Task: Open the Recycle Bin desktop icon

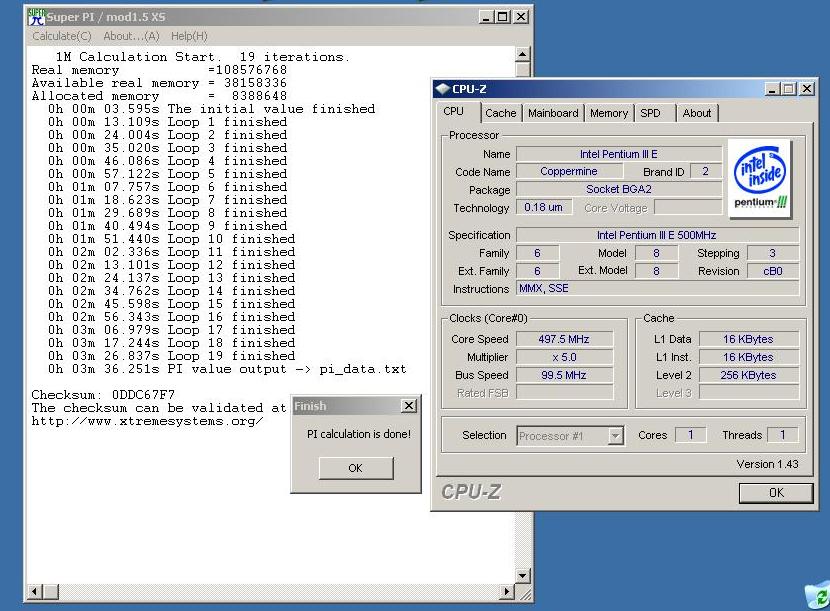Action: [819, 595]
